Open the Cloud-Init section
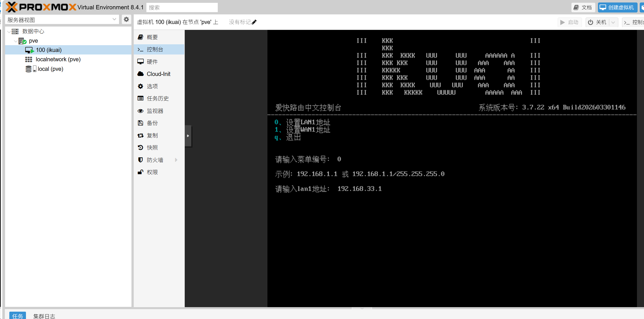644x319 pixels. coord(158,74)
